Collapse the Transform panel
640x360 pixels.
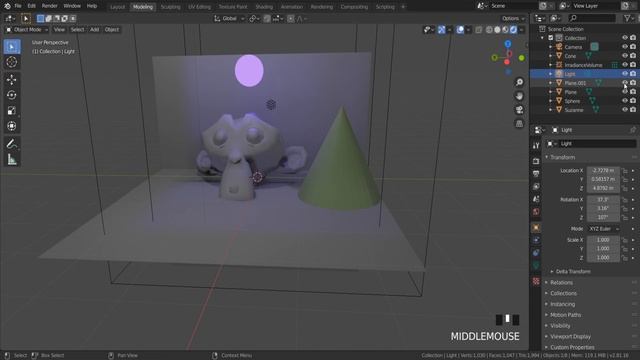click(562, 158)
